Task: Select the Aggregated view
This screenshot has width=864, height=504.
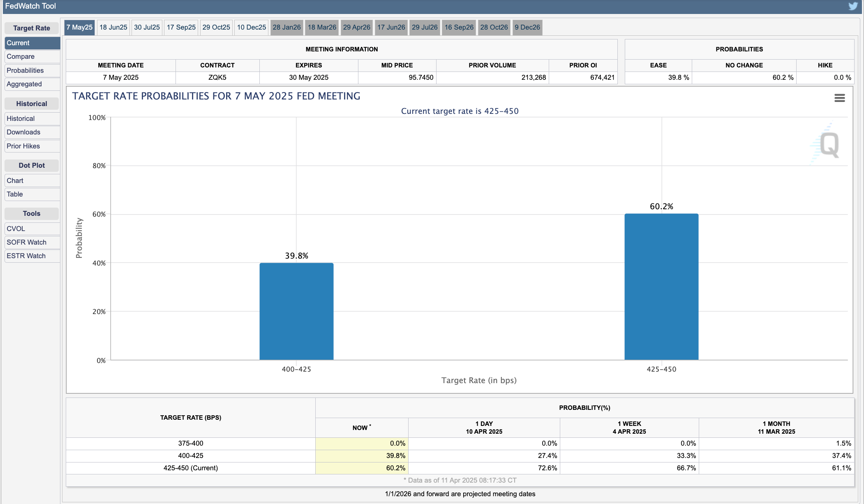Action: click(32, 84)
